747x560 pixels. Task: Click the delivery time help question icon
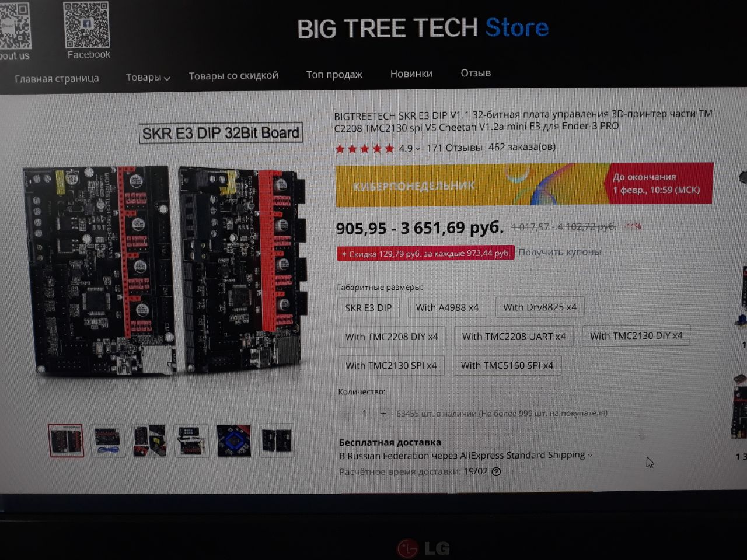coord(496,471)
